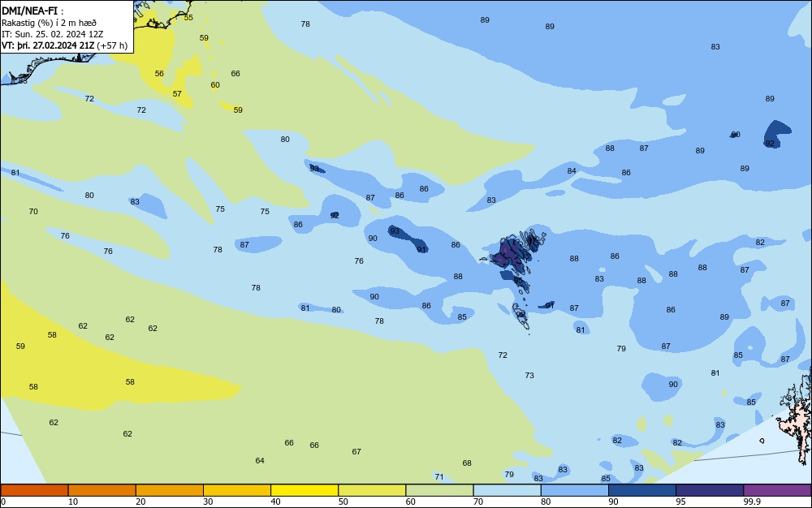The height and width of the screenshot is (508, 812).
Task: Select the 30–40 golden-yellow legend swatch
Action: pos(237,490)
